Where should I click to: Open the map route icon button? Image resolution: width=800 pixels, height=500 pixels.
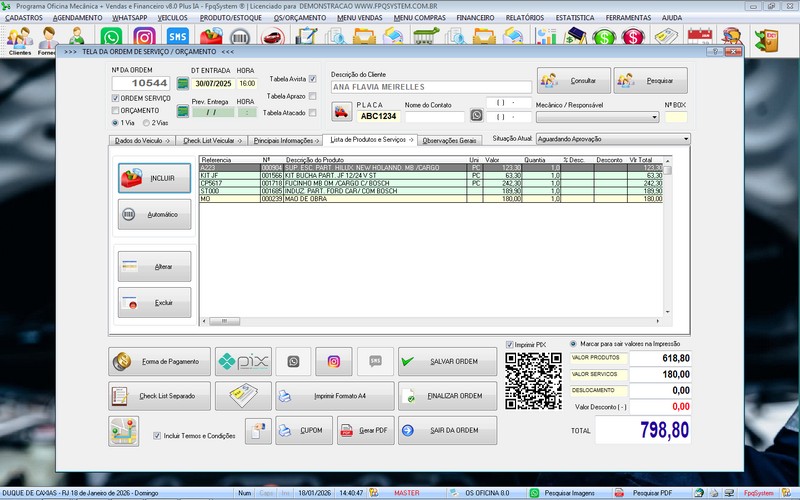[124, 430]
